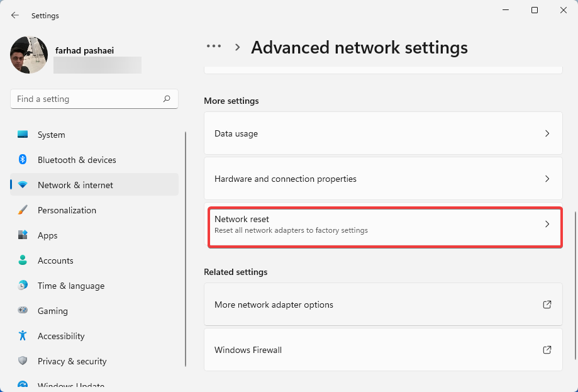Click the breadcrumb ellipsis button
Screen dimensions: 578x392
[214, 47]
